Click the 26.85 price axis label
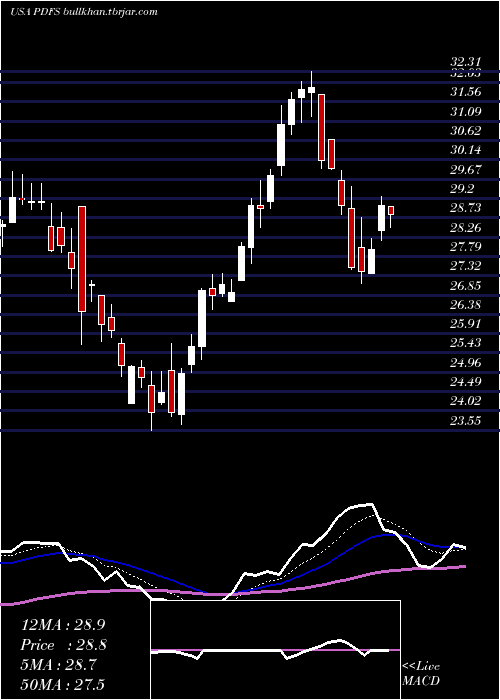This screenshot has width=500, height=700. coord(466,286)
